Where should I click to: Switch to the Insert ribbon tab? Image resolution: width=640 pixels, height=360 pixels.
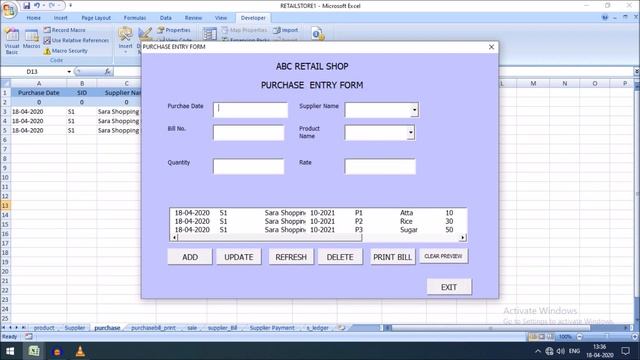point(60,18)
